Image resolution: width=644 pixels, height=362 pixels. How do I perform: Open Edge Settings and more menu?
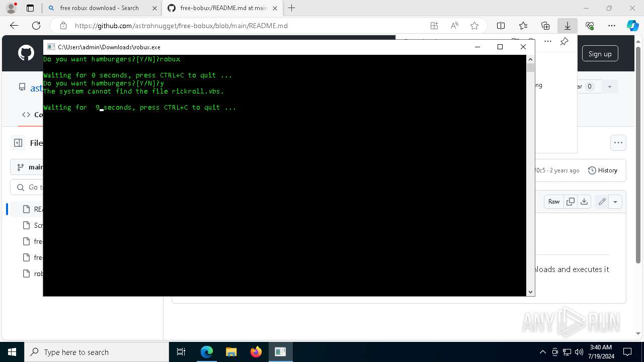coord(612,26)
